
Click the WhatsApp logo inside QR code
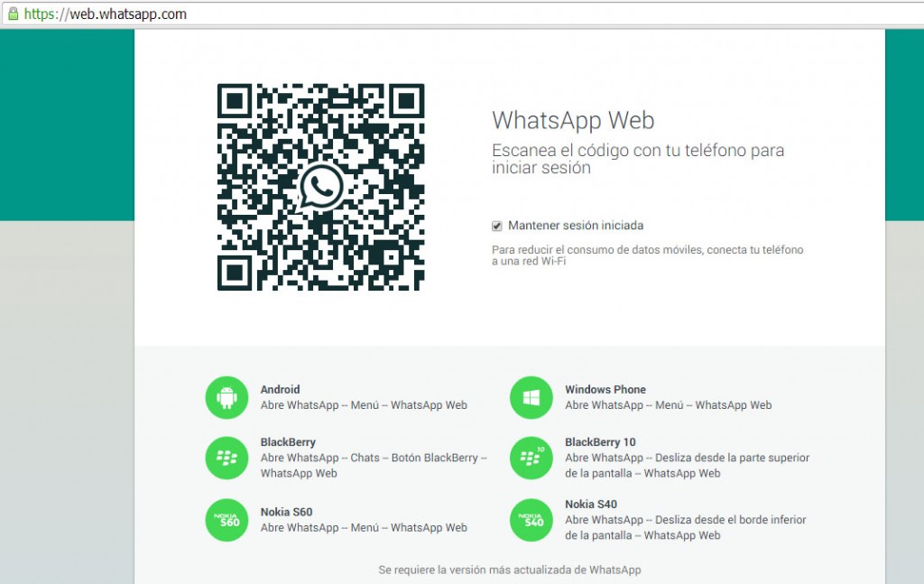(x=321, y=187)
